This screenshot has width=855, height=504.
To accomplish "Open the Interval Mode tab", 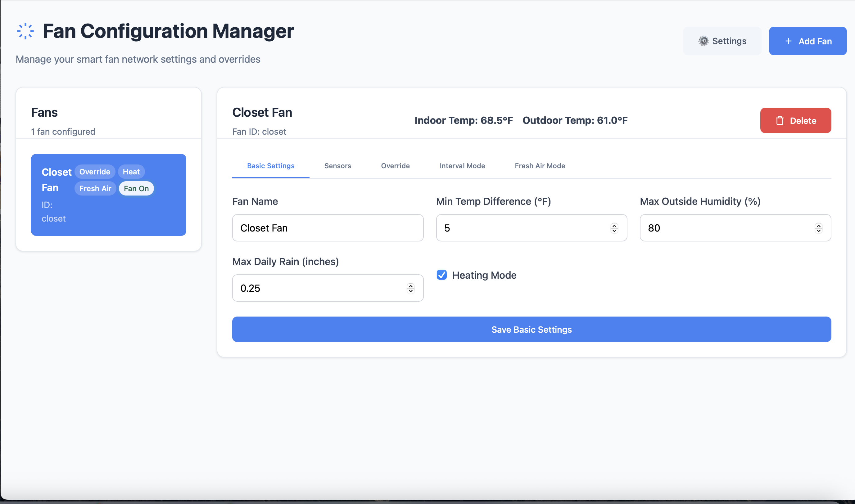I will click(462, 166).
